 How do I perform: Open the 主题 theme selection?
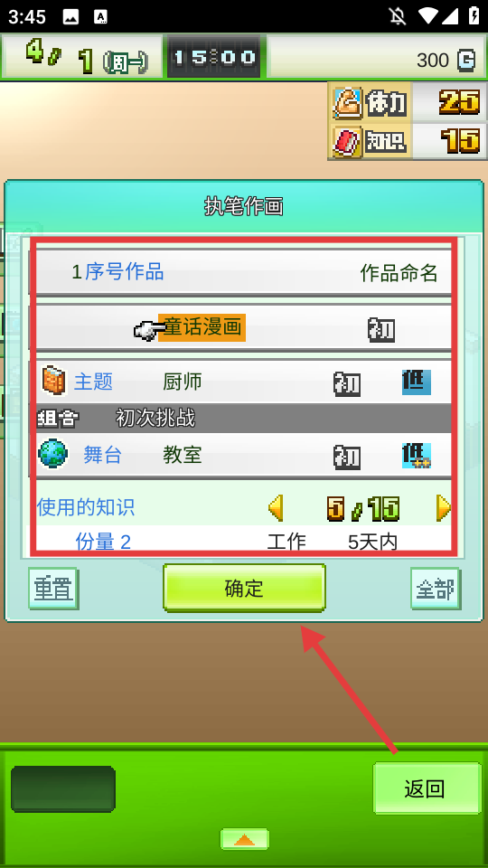pos(93,382)
